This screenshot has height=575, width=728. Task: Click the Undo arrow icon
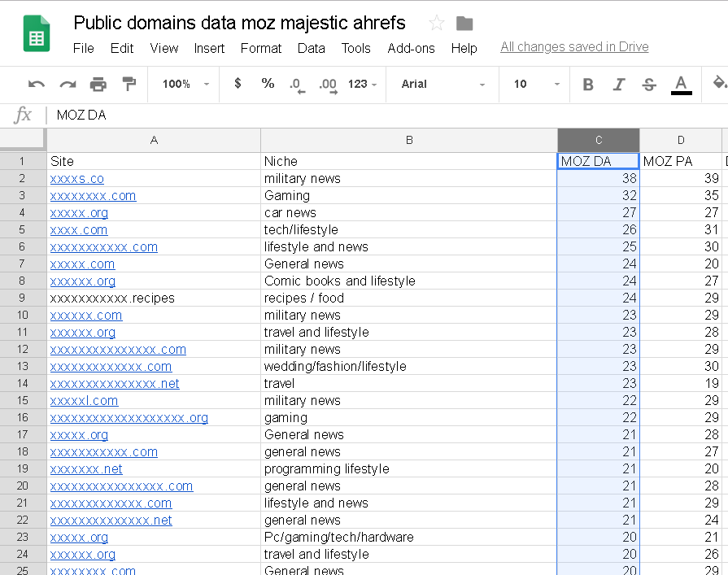37,84
